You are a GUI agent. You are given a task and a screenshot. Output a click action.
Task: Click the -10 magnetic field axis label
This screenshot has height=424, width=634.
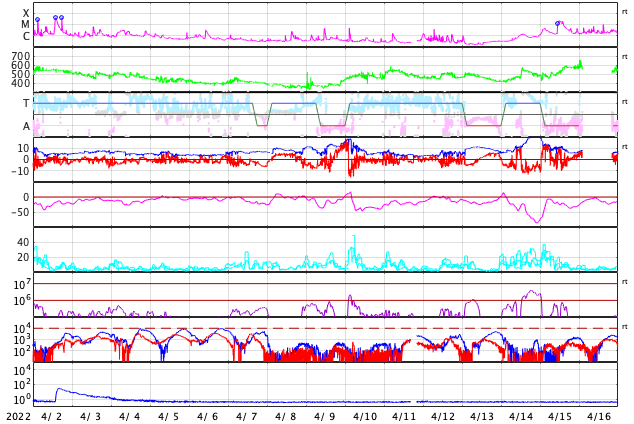coord(20,171)
